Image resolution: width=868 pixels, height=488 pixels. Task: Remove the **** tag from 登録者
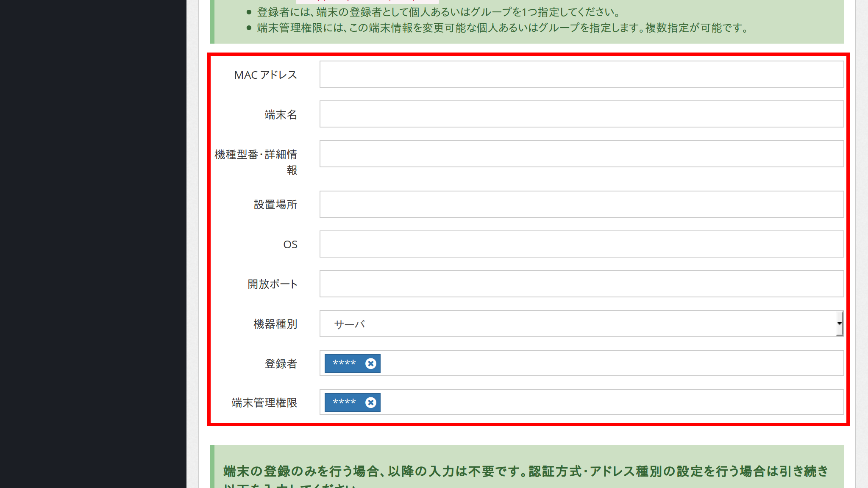(x=371, y=363)
